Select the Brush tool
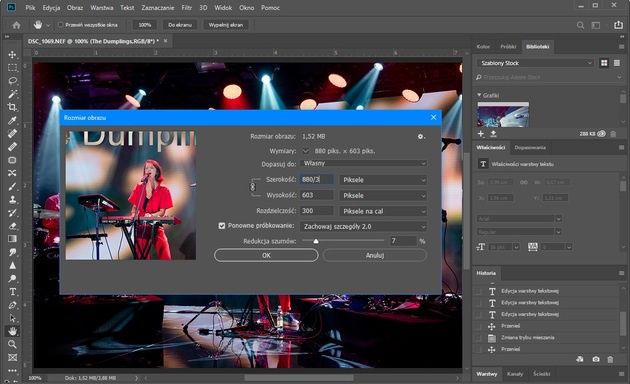This screenshot has height=384, width=630. coord(12,186)
